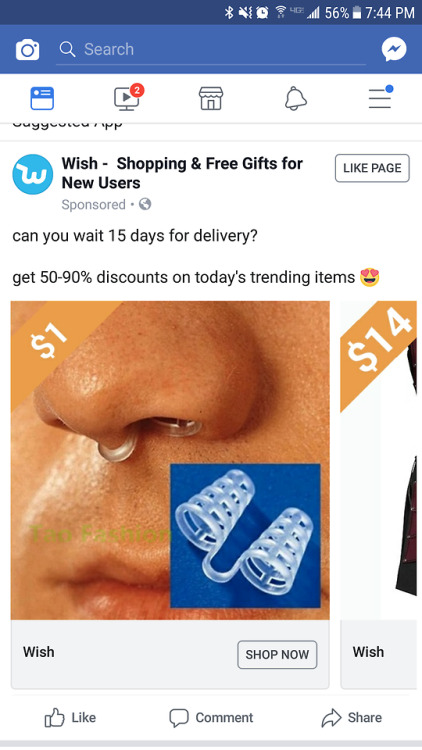Viewport: 422px width, 750px height.
Task: Click the Sponsored label
Action: coord(93,205)
